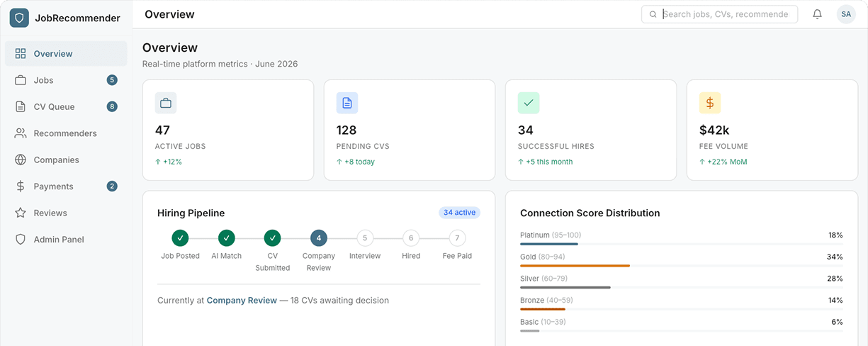This screenshot has height=346, width=868.
Task: Click the Companies globe icon
Action: [21, 160]
